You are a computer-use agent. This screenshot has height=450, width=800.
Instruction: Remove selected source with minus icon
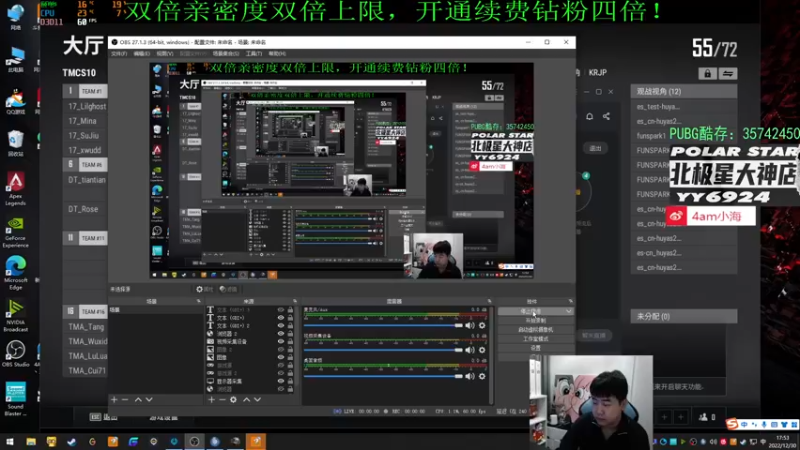[x=222, y=399]
